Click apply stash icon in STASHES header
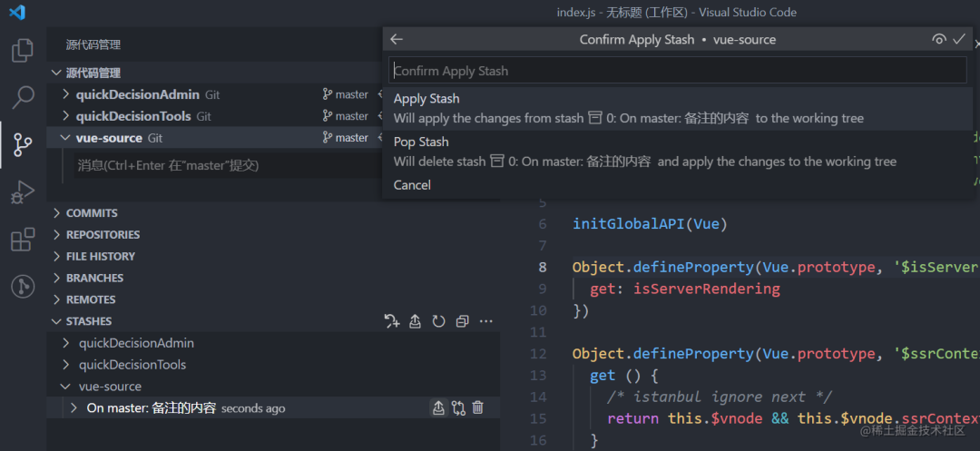Viewport: 980px width, 451px height. (415, 321)
